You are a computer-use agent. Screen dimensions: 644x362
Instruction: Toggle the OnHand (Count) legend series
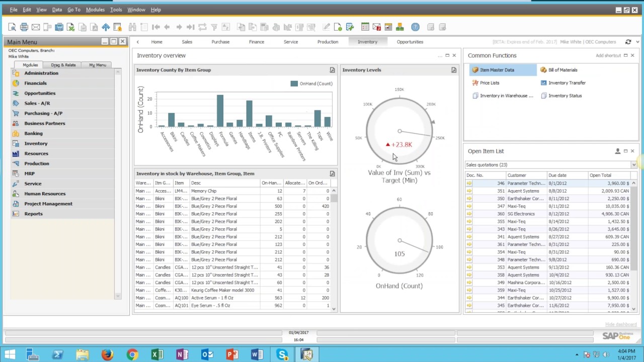(x=311, y=83)
